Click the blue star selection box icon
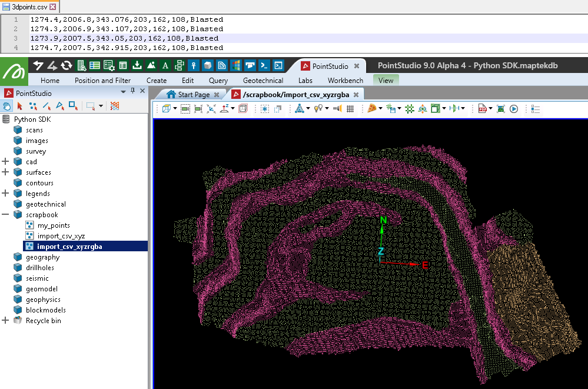 [x=265, y=109]
